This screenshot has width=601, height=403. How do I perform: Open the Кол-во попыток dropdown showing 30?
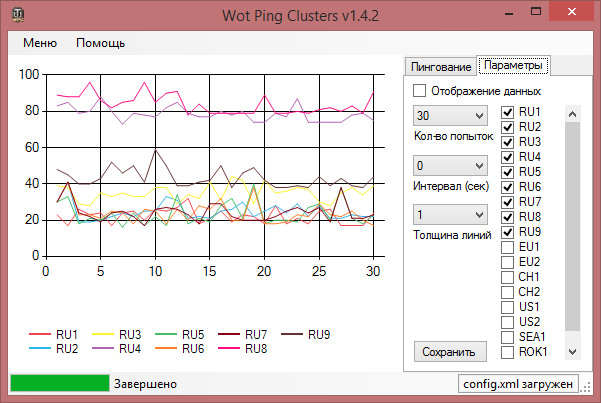pyautogui.click(x=450, y=115)
